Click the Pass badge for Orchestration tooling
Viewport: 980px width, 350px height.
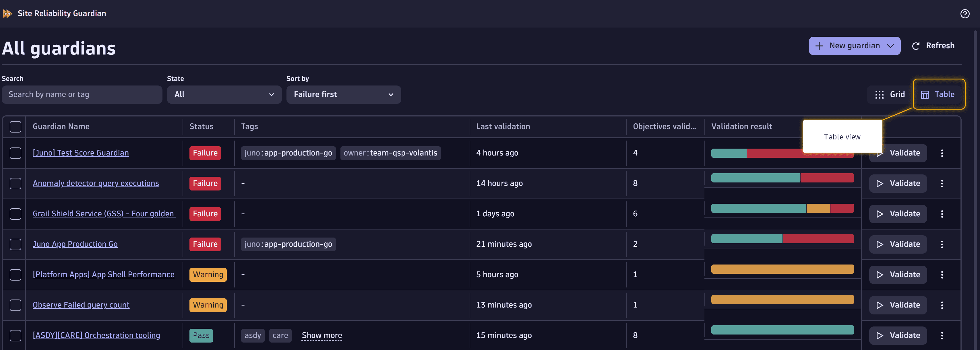[x=201, y=336]
